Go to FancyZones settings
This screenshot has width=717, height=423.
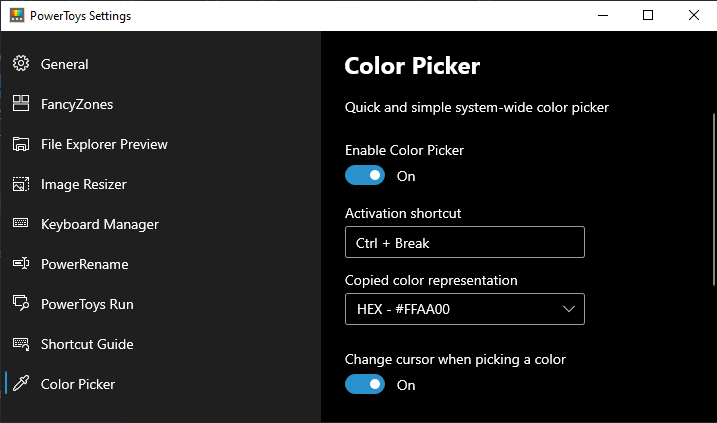(x=160, y=104)
